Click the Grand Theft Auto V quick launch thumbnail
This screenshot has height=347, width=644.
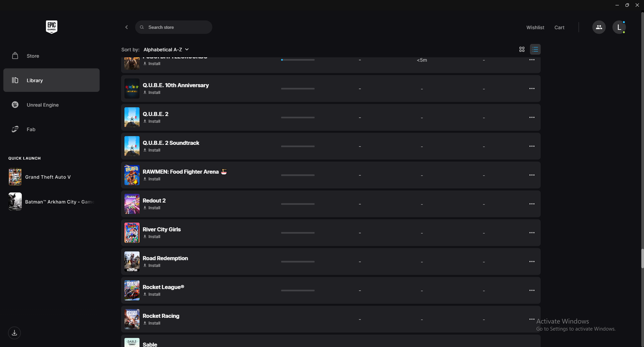(x=15, y=177)
